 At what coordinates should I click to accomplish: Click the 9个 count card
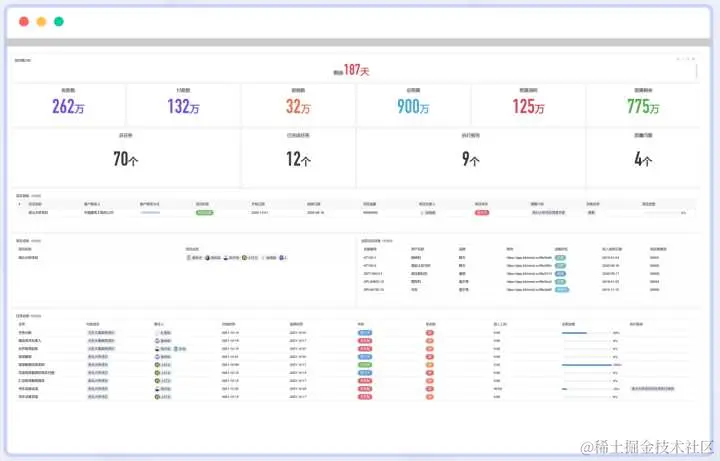point(471,157)
